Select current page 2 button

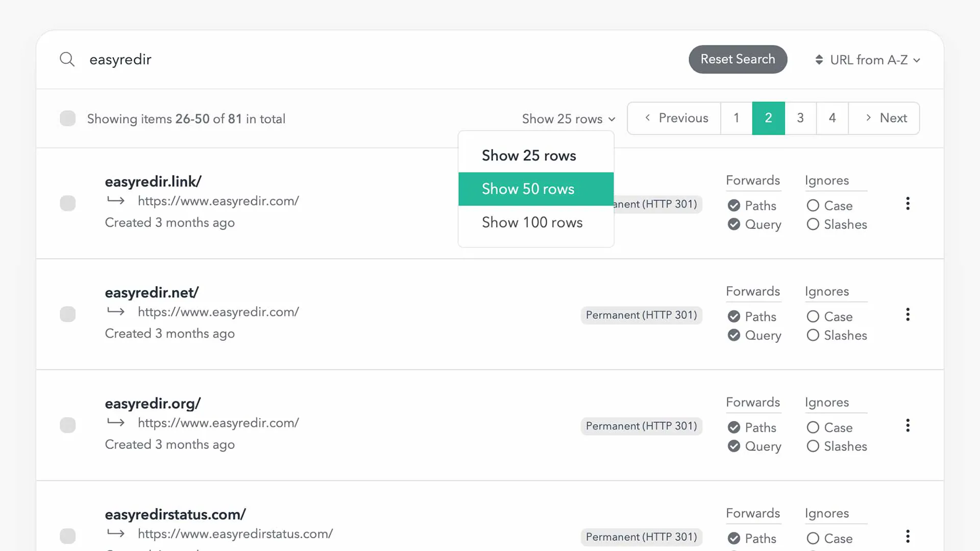(768, 118)
